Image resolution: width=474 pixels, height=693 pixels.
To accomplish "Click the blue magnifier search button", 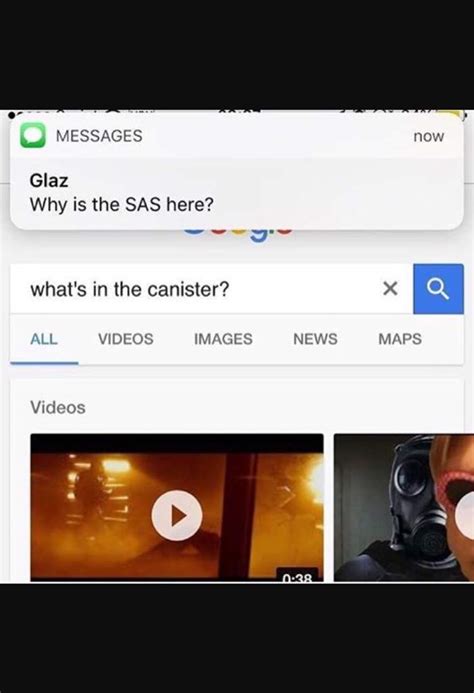I will coord(438,289).
